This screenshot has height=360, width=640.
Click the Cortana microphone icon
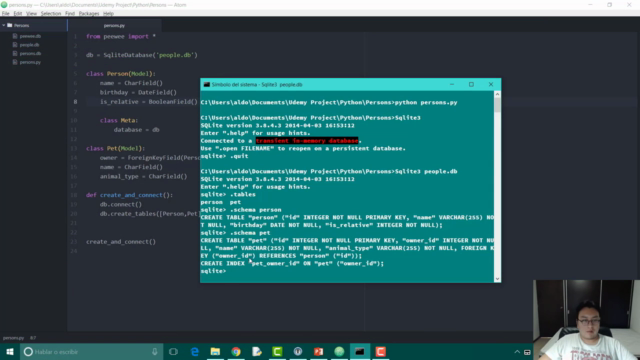coord(155,352)
